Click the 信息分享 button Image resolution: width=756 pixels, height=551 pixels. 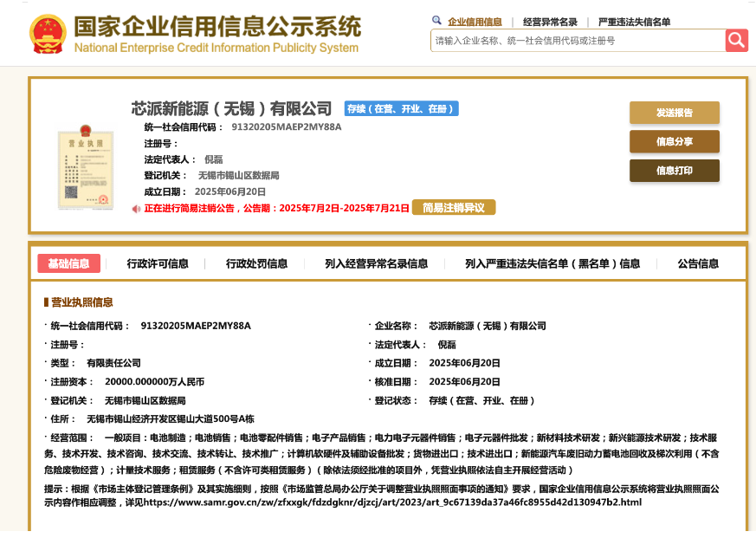coord(674,141)
